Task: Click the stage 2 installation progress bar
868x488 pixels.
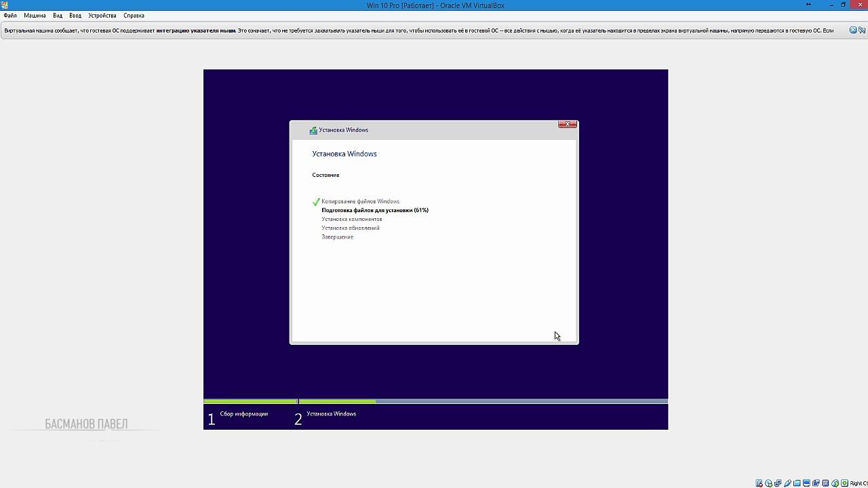Action: [x=483, y=401]
